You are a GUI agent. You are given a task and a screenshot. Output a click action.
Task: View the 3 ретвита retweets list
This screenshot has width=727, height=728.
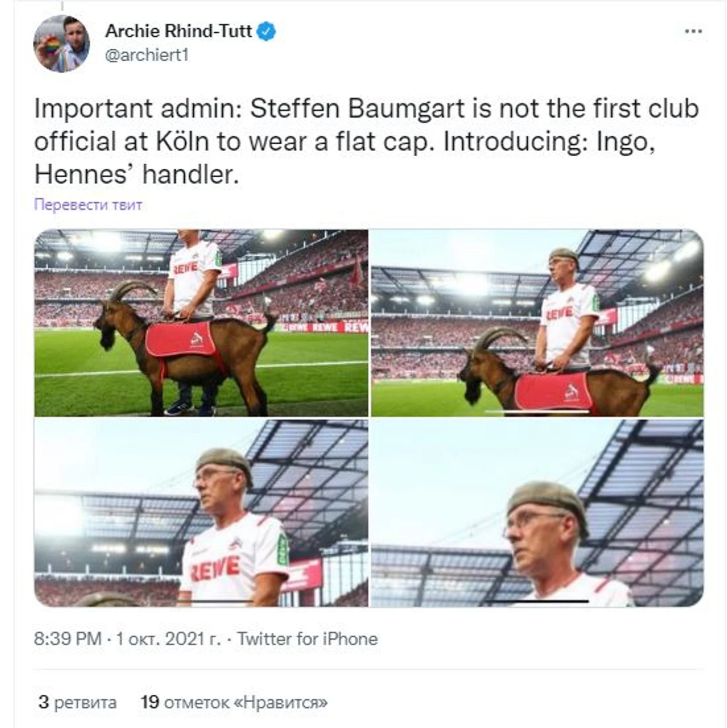click(77, 702)
